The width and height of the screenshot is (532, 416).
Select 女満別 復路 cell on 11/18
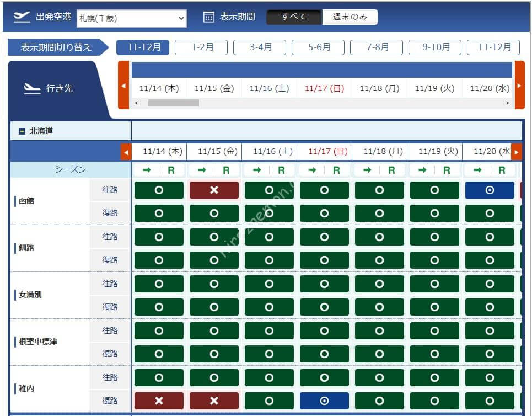tap(379, 307)
